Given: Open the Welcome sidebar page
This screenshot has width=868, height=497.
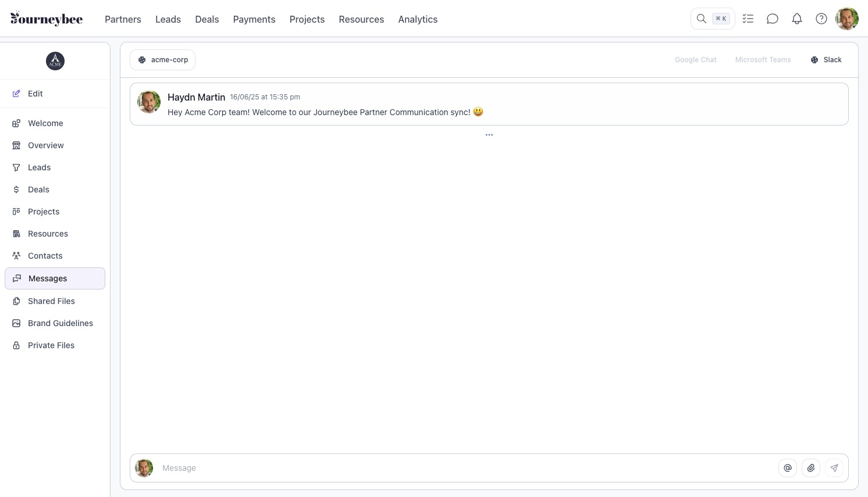Looking at the screenshot, I should 55,123.
